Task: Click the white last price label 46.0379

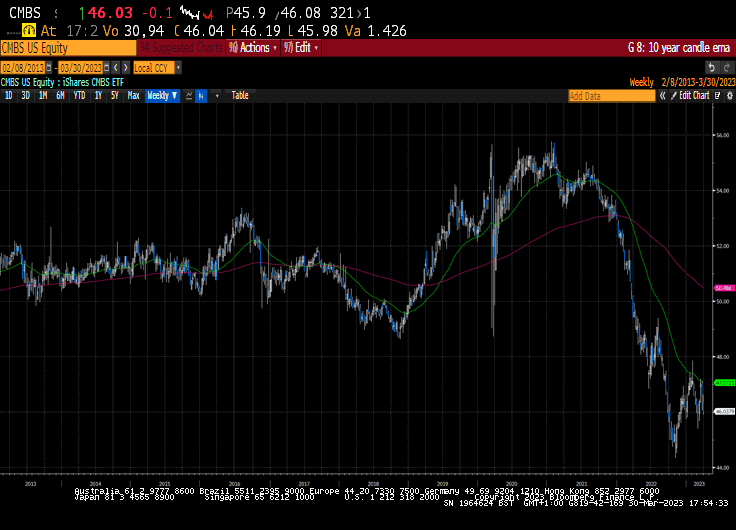Action: tap(724, 412)
